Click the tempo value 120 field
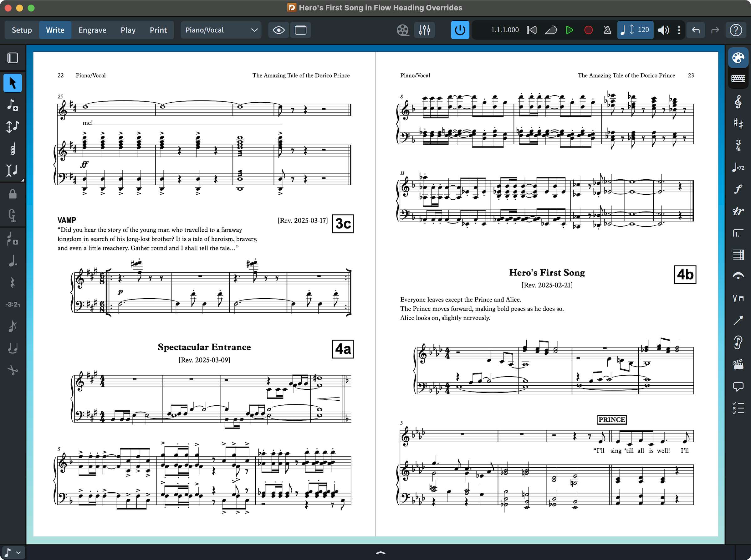Image resolution: width=751 pixels, height=560 pixels. point(643,30)
